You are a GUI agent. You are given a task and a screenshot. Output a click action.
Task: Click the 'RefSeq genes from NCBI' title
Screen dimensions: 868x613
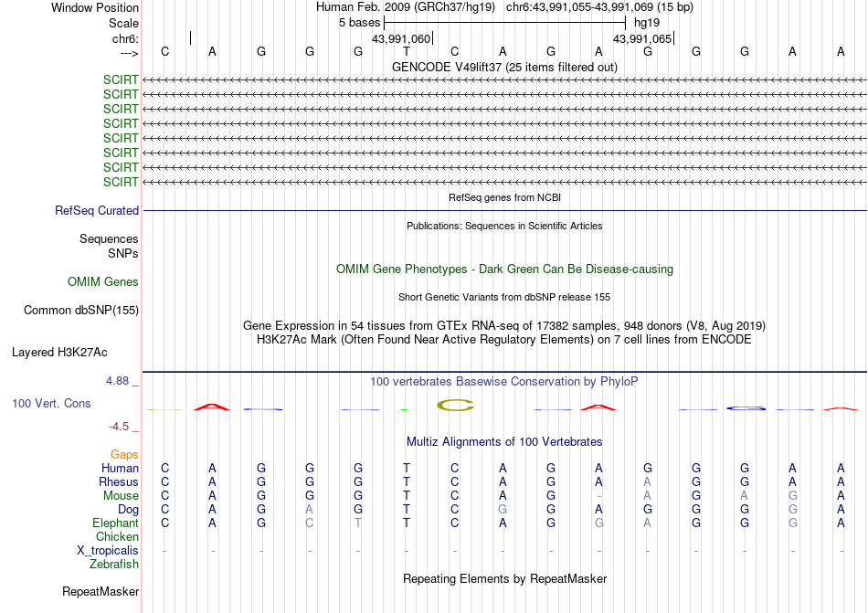click(504, 197)
